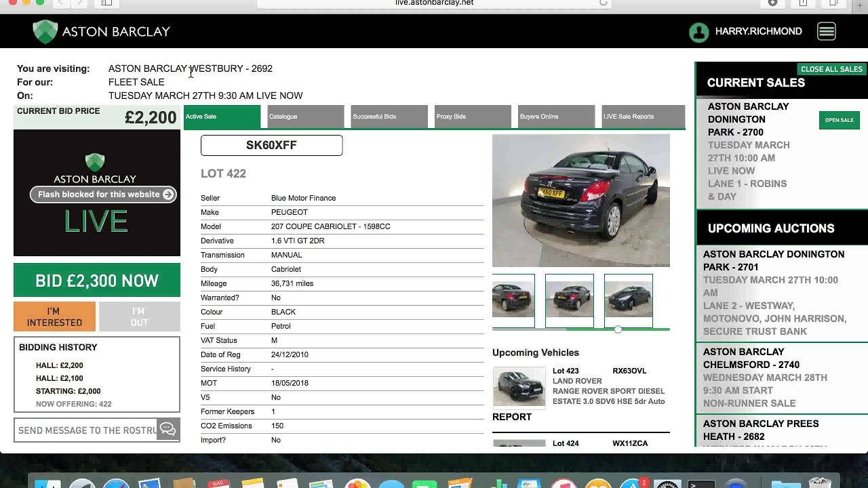
Task: Click the I'M INTERESTED button
Action: click(x=54, y=317)
